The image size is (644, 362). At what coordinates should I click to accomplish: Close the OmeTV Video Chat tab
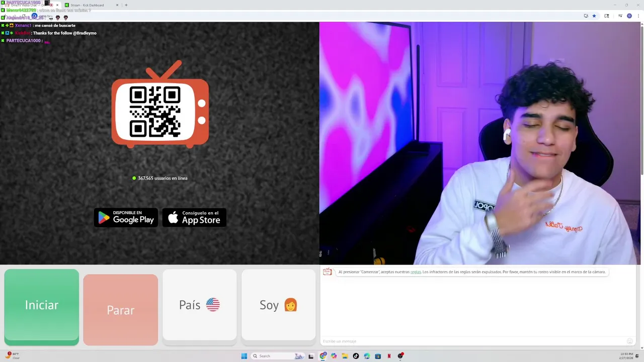pos(57,5)
